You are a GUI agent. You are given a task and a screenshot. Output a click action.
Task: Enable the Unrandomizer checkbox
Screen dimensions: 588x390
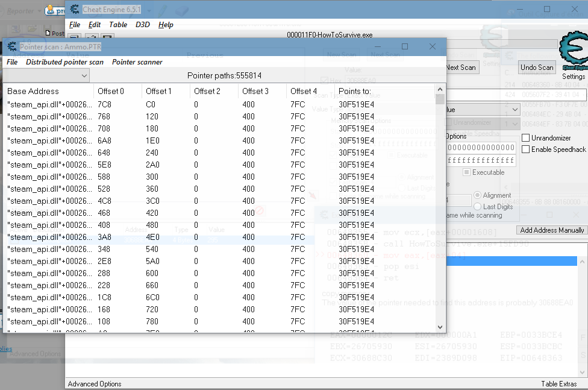[526, 138]
